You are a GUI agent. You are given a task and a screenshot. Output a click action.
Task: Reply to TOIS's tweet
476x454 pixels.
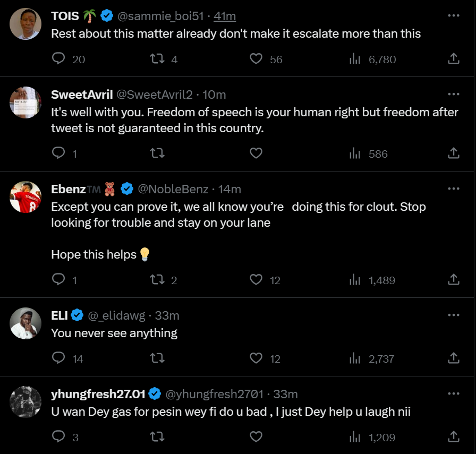click(x=58, y=59)
